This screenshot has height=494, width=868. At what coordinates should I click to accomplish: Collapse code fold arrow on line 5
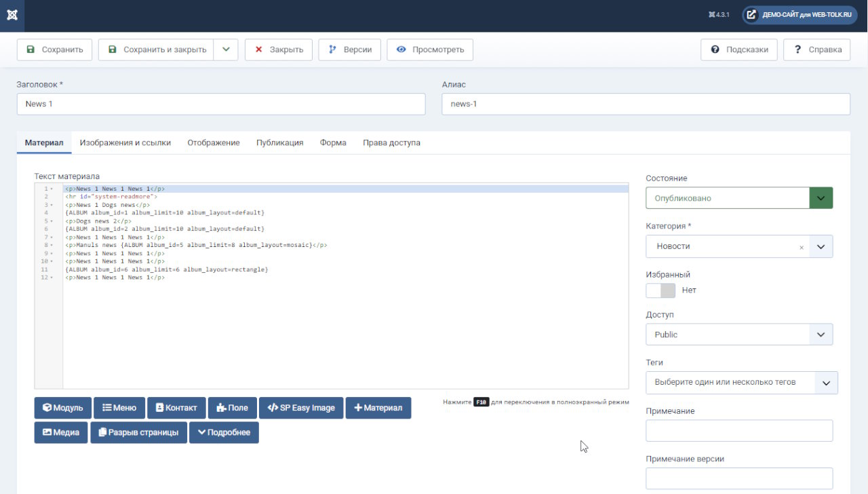click(x=52, y=221)
